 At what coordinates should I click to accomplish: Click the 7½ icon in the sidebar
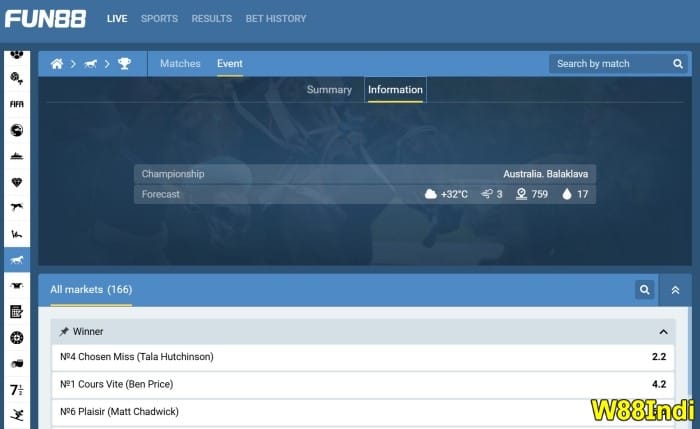click(x=17, y=390)
